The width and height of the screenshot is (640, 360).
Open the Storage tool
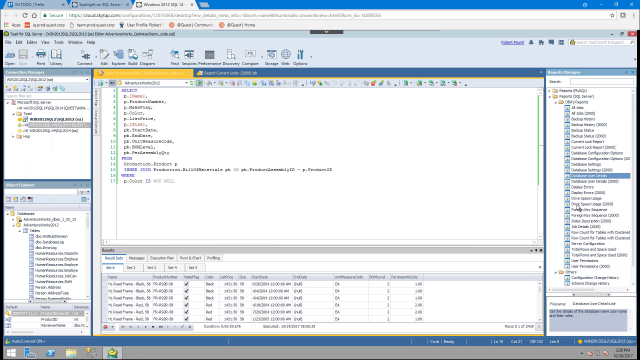pyautogui.click(x=271, y=57)
